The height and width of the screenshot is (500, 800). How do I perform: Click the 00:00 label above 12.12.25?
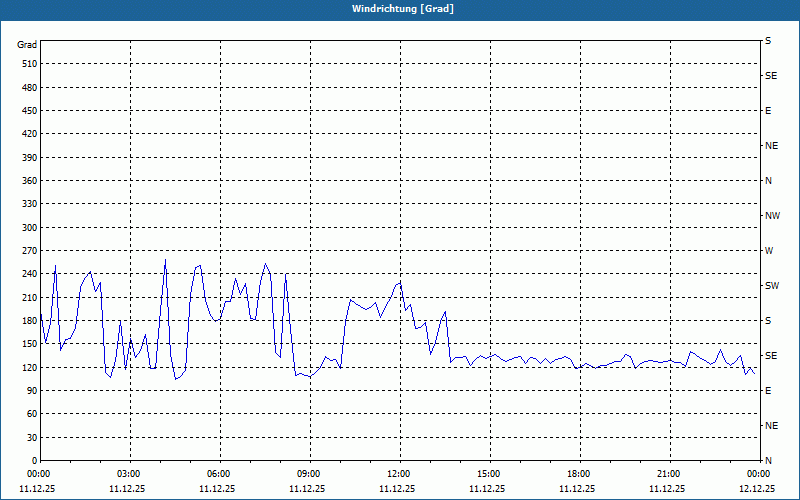[x=759, y=474]
